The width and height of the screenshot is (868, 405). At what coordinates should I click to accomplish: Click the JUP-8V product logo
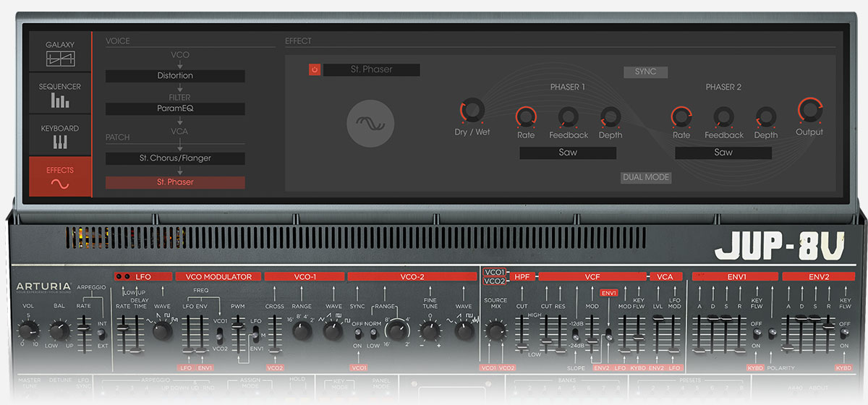click(x=779, y=248)
